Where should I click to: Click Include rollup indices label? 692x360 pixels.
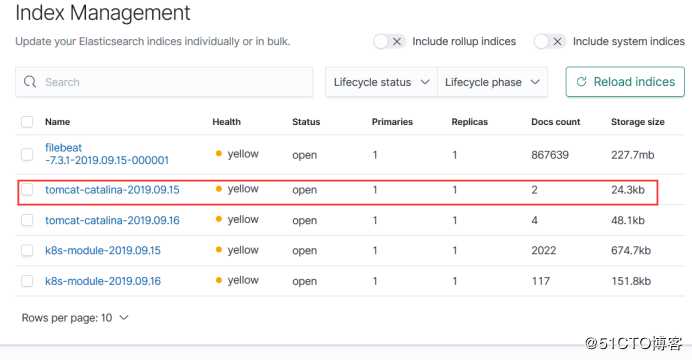[x=464, y=41]
